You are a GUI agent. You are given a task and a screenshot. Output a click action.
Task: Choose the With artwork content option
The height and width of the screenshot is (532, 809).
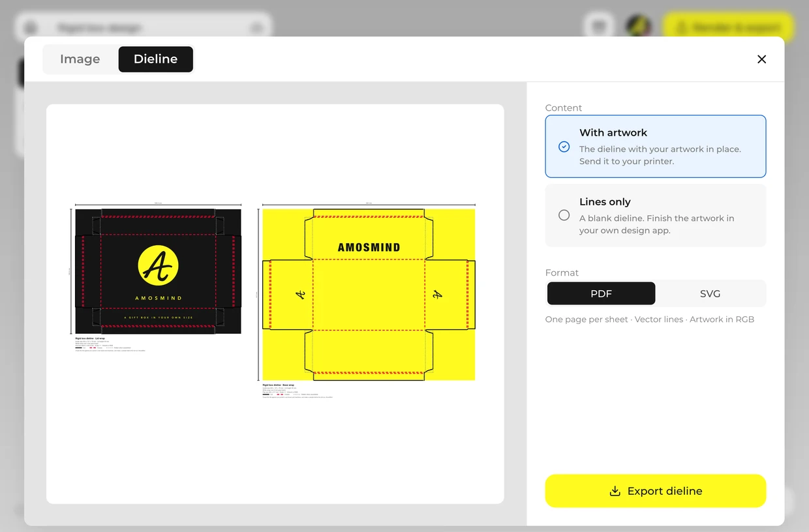click(656, 147)
